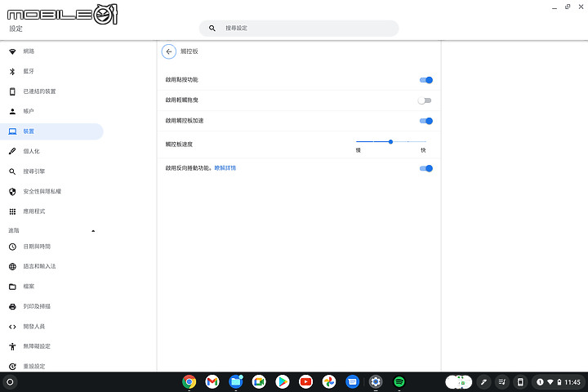Open 無障礙設定 in the sidebar
Viewport: 588px width, 392px height.
click(x=51, y=346)
